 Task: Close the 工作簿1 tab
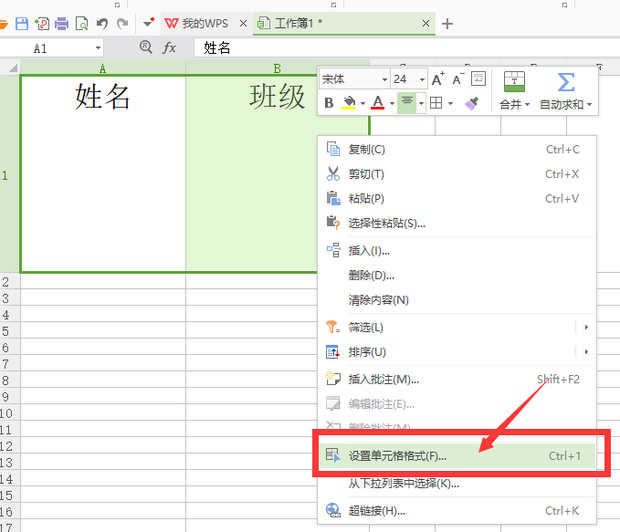(425, 24)
